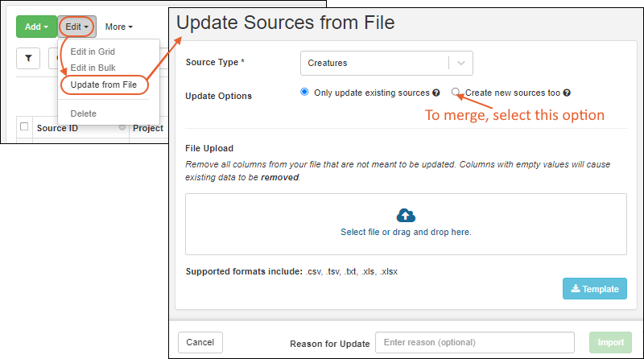Click help icon beside Create new sources too

[x=567, y=93]
